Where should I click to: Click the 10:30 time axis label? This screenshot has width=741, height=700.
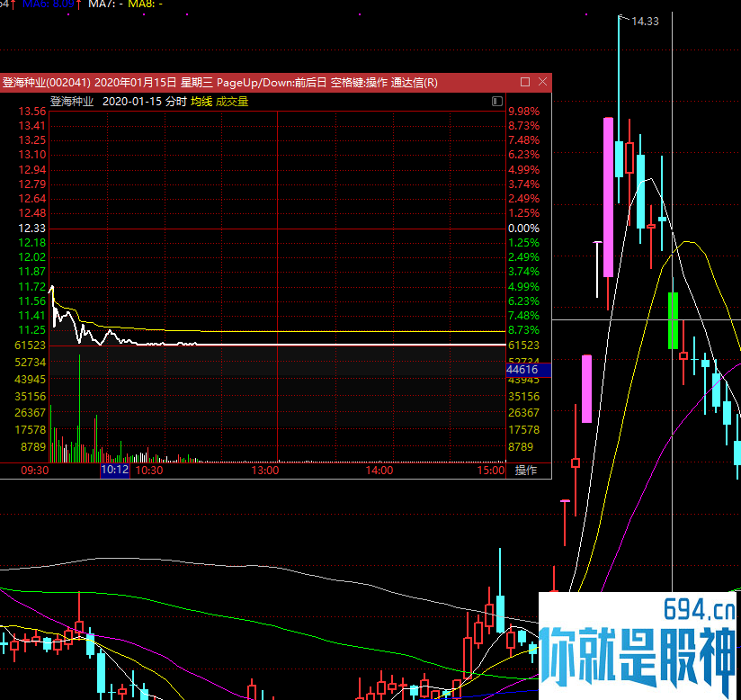coord(149,471)
